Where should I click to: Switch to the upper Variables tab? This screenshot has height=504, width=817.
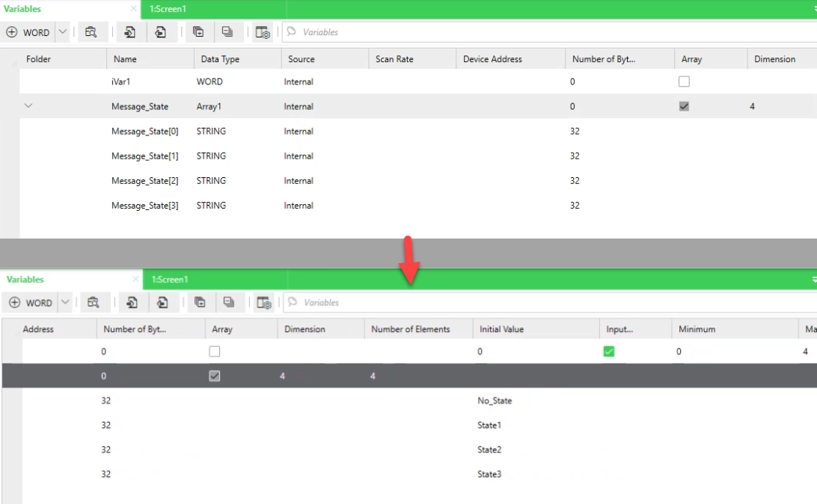point(22,9)
